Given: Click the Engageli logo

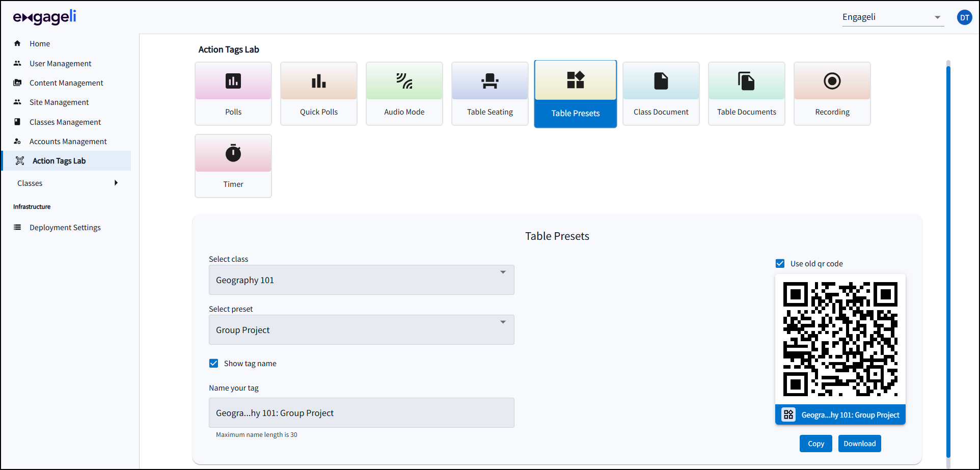Looking at the screenshot, I should click(45, 17).
